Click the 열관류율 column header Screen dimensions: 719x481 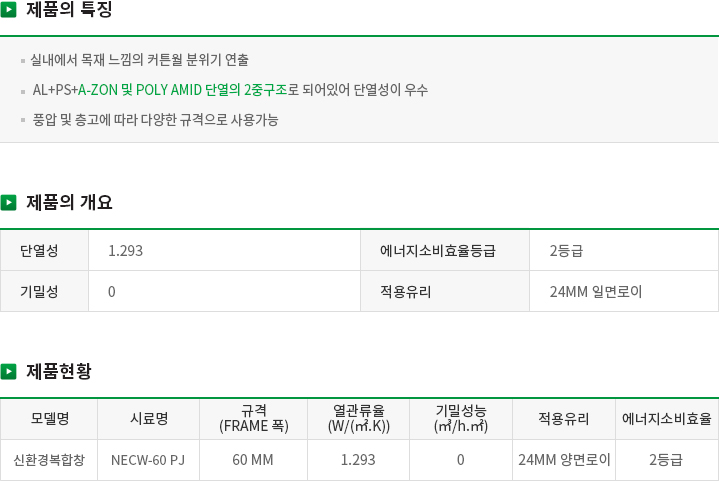[359, 419]
